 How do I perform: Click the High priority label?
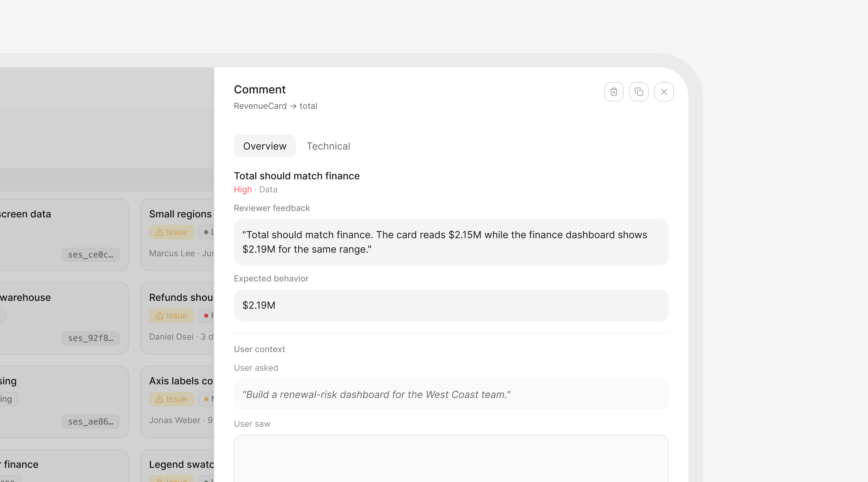[x=243, y=189]
